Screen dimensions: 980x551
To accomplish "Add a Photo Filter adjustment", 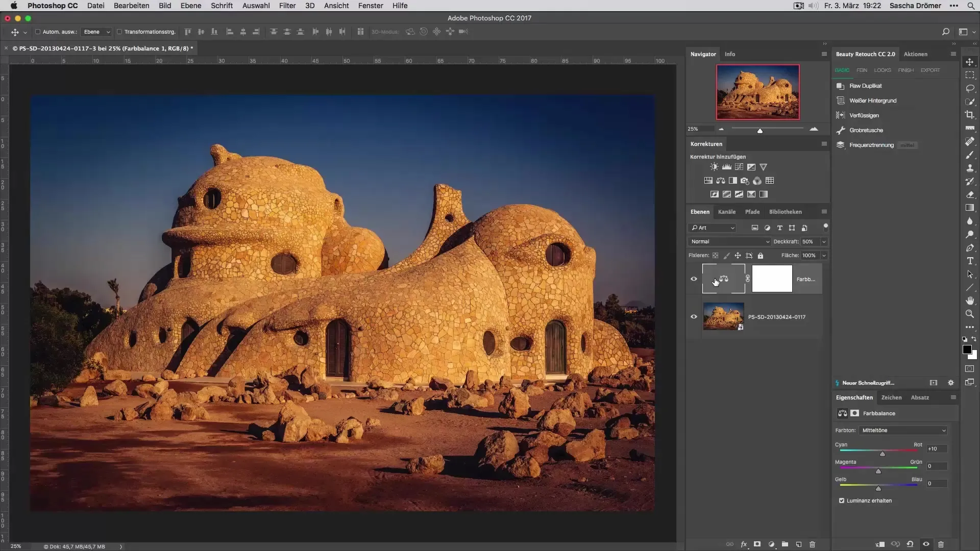I will [745, 181].
